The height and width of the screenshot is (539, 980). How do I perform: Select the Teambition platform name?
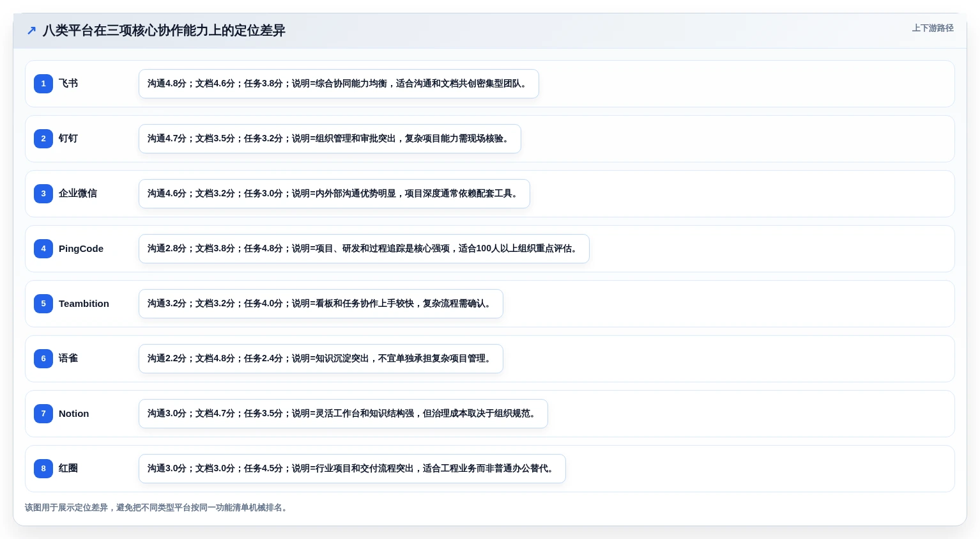tap(84, 304)
